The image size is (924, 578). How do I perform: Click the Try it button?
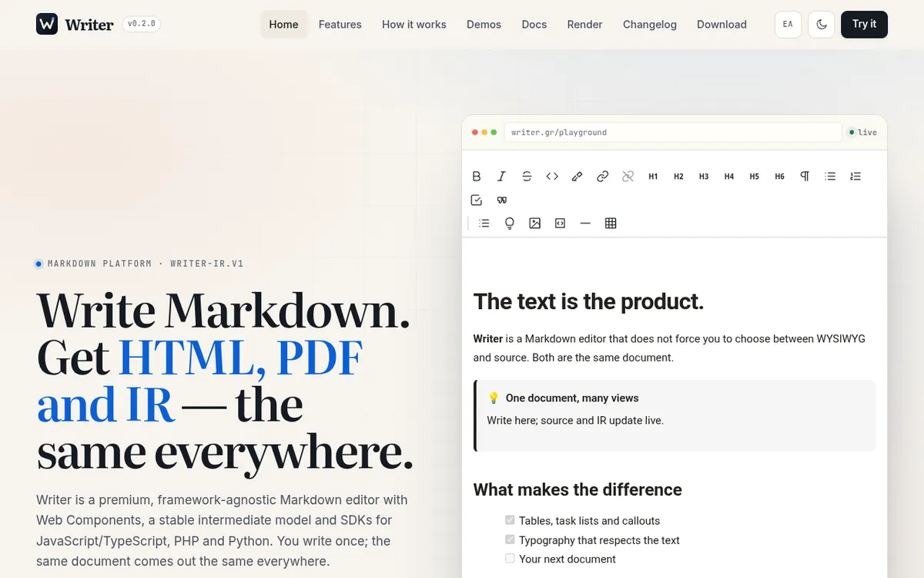click(864, 25)
